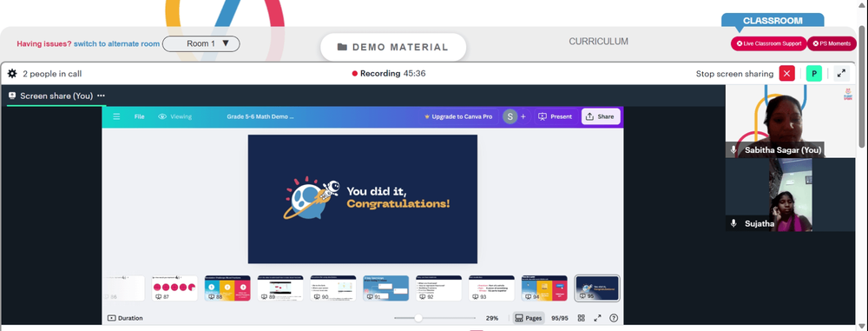
Task: Click the Recording 45:36 indicator
Action: tap(389, 74)
